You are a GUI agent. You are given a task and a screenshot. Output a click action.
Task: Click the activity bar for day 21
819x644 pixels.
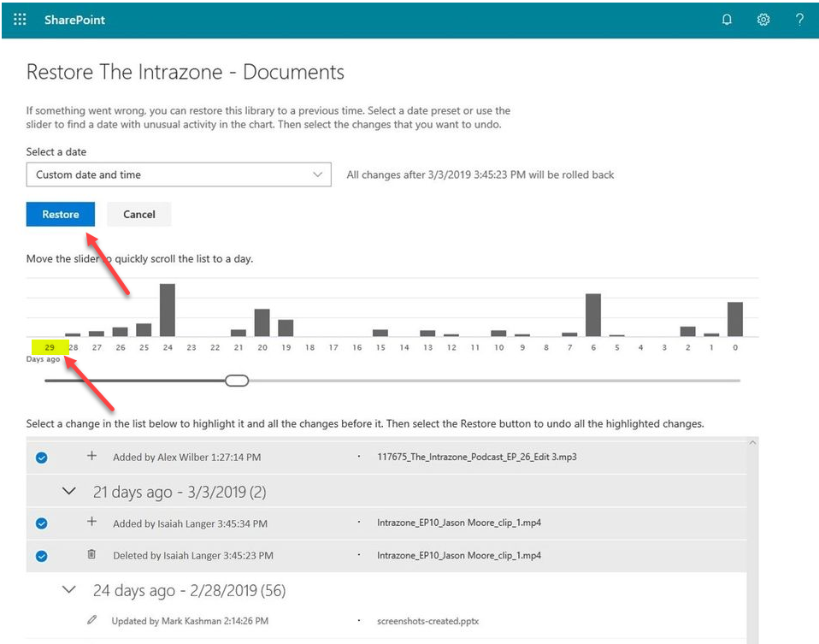pos(239,333)
